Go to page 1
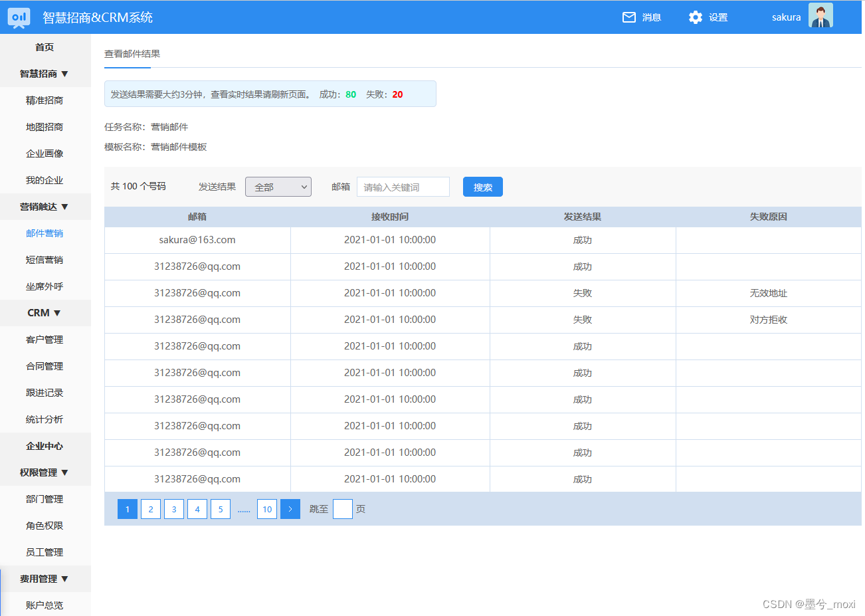Screen dimensions: 865x616 click(128, 509)
